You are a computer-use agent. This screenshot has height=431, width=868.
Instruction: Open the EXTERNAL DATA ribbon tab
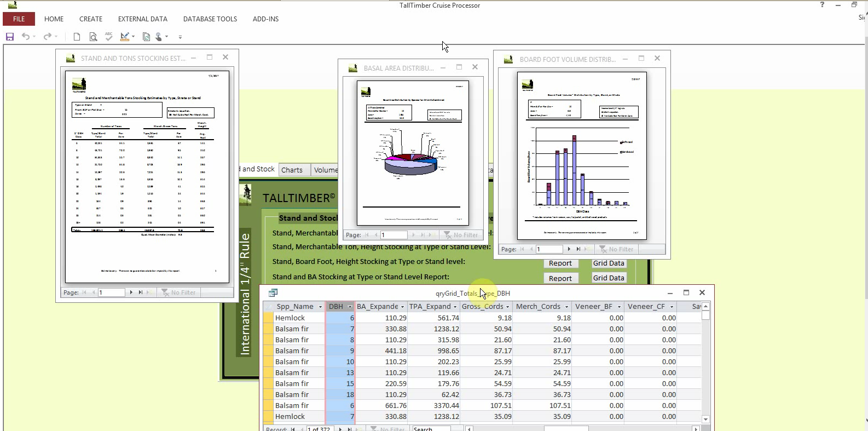coord(143,19)
